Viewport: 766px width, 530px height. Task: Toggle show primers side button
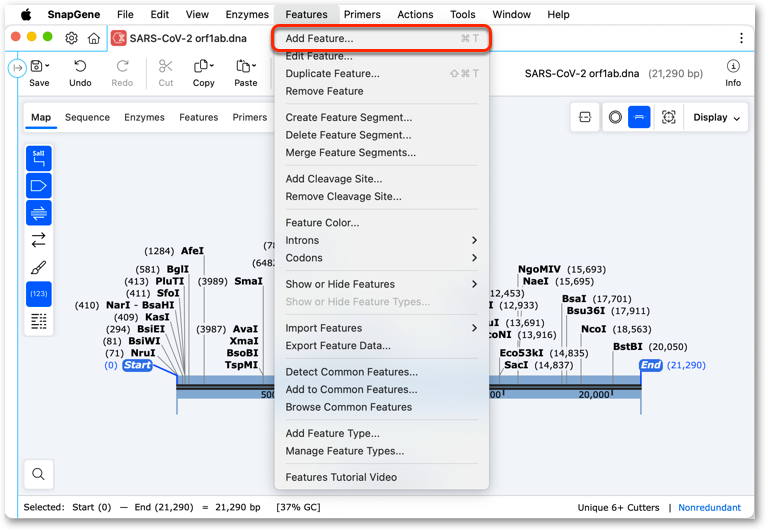(39, 213)
